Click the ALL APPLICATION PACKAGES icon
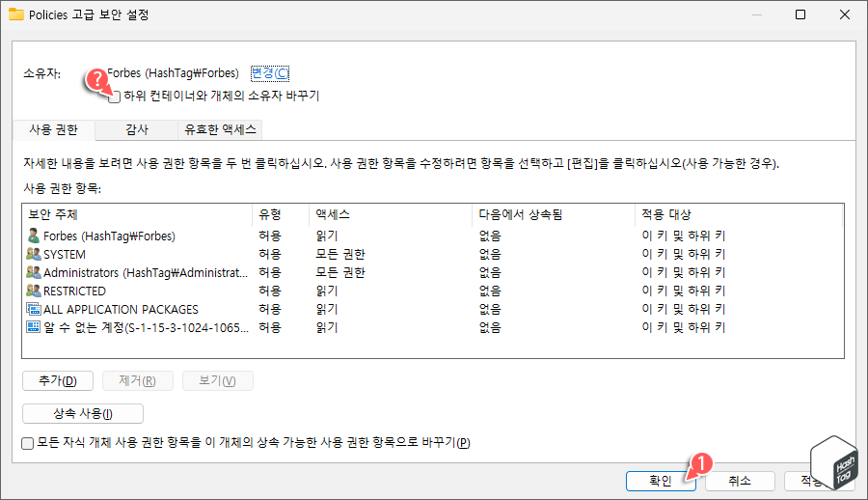The image size is (868, 500). click(33, 309)
